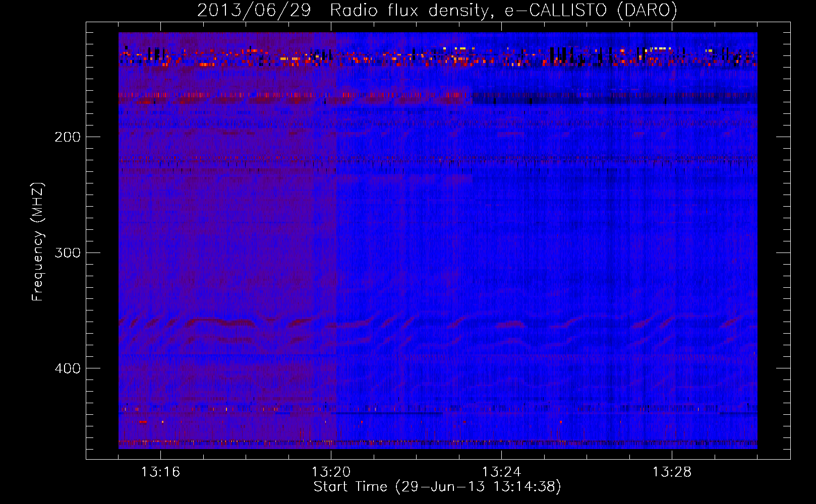Click the 300 frequency tick label

[68, 253]
